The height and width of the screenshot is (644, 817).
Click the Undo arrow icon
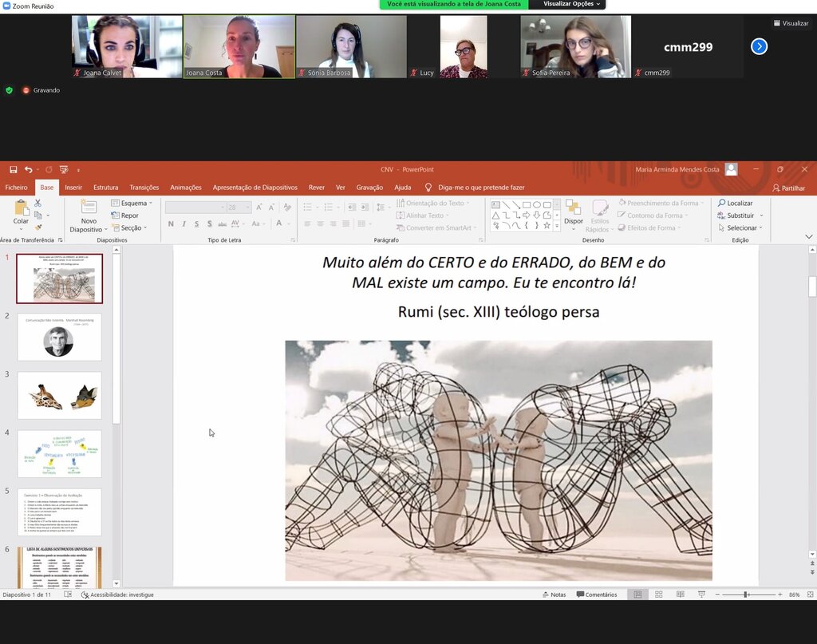click(x=28, y=169)
